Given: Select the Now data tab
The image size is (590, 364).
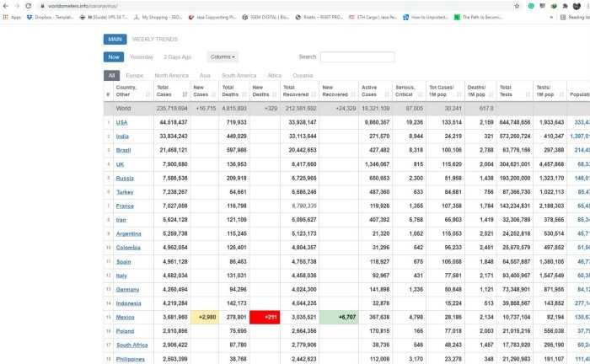Looking at the screenshot, I should tap(114, 56).
